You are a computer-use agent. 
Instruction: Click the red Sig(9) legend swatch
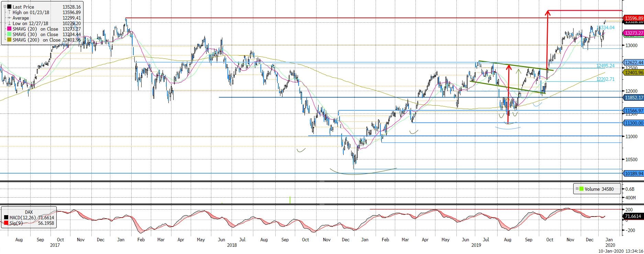[x=7, y=223]
